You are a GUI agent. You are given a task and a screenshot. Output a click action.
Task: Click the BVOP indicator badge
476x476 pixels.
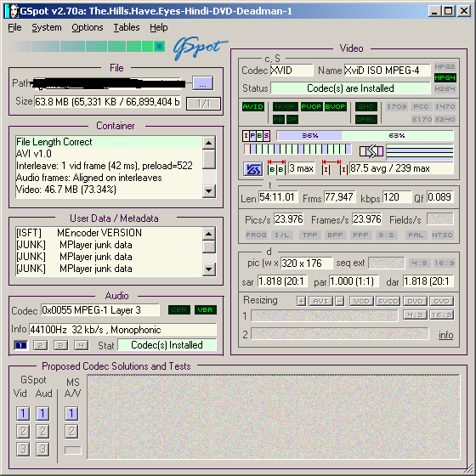tap(335, 106)
